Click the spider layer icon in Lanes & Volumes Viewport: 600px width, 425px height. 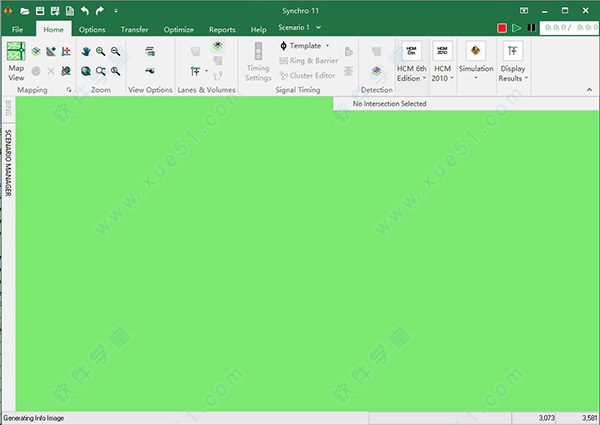pyautogui.click(x=218, y=46)
